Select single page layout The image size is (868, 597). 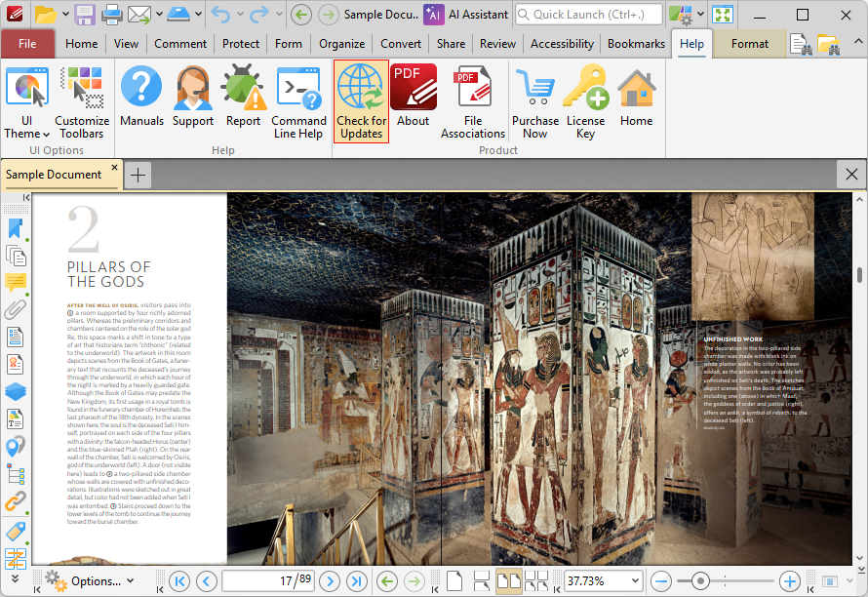point(454,581)
